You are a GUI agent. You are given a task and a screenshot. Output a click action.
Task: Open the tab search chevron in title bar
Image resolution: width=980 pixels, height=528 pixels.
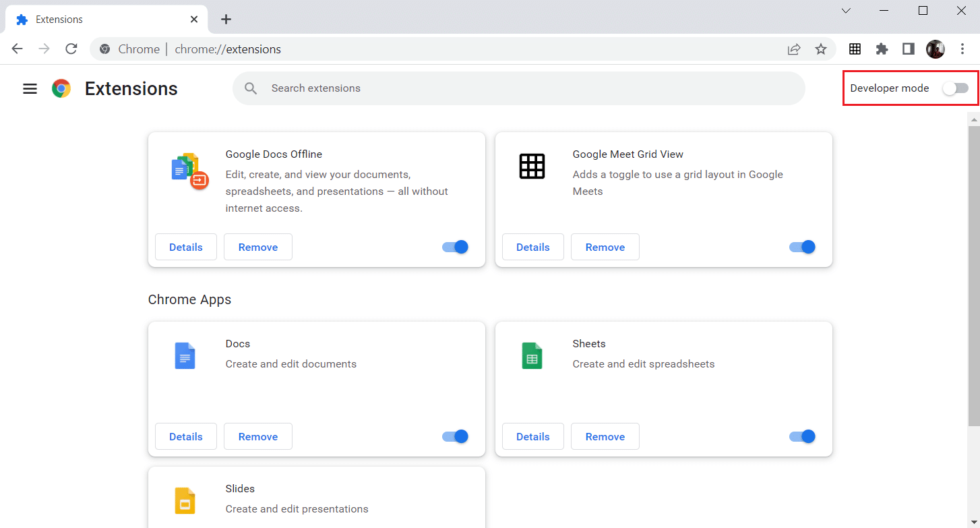point(847,11)
